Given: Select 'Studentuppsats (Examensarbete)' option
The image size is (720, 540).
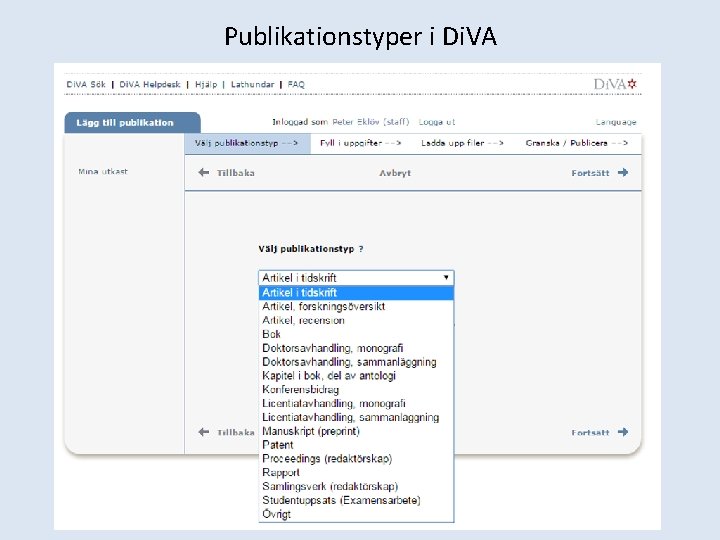Looking at the screenshot, I should click(356, 500).
